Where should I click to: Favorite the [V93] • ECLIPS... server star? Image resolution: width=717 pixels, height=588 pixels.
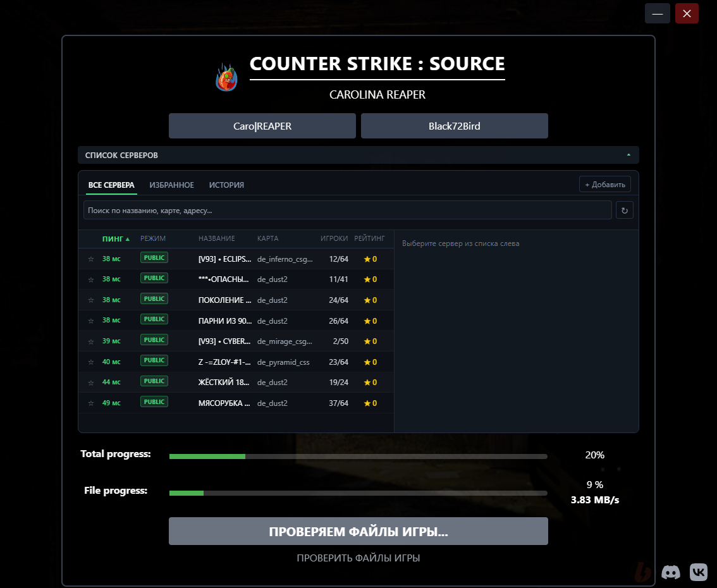pos(91,259)
